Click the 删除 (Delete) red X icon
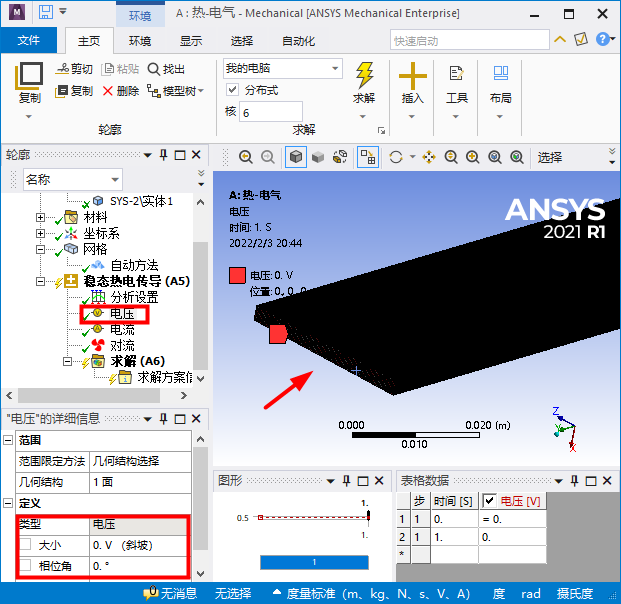Image resolution: width=621 pixels, height=604 pixels. pyautogui.click(x=108, y=91)
